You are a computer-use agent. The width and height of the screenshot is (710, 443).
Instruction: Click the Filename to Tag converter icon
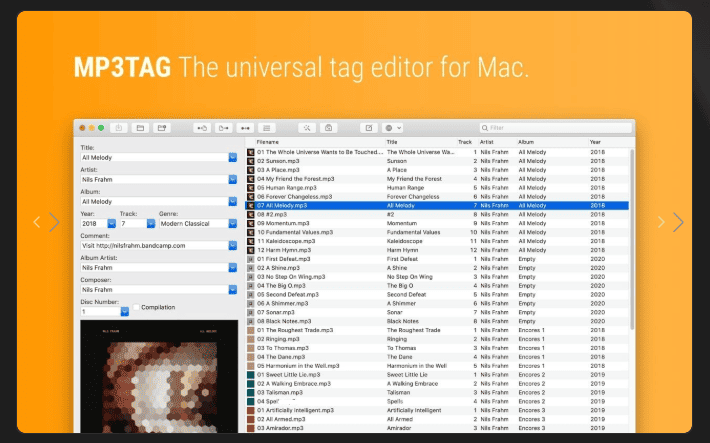(224, 128)
